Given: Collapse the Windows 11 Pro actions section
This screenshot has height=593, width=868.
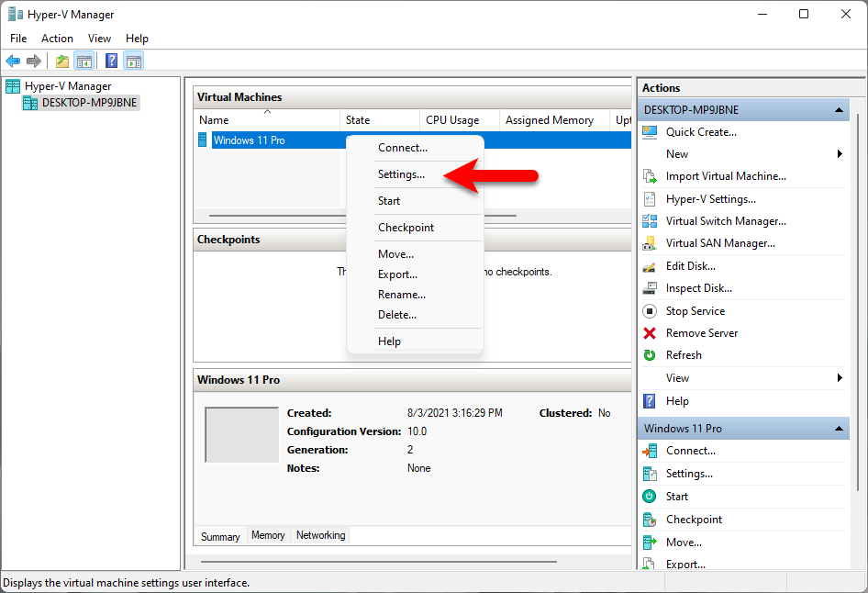Looking at the screenshot, I should 840,429.
